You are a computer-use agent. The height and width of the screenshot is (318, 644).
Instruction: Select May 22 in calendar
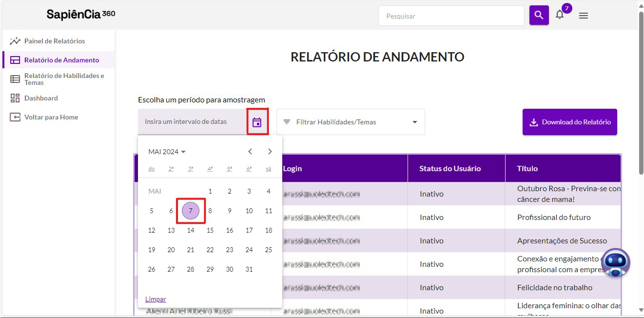tap(210, 250)
